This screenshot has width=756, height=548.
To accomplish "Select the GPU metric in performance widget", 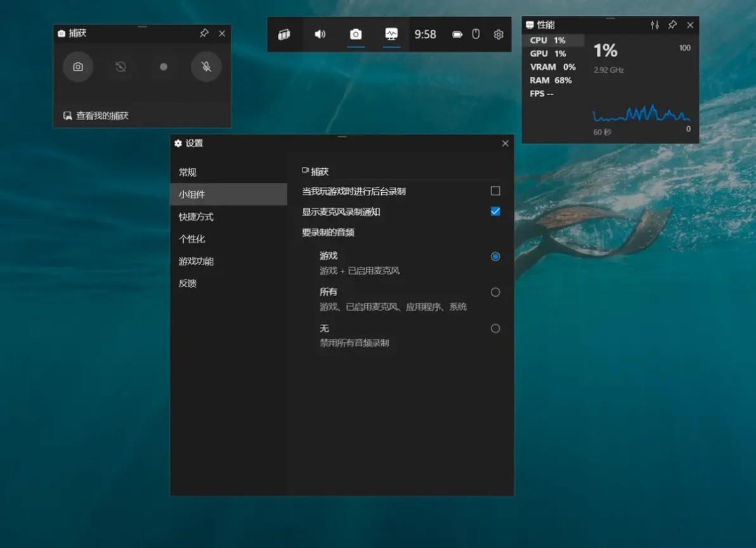I will (554, 53).
